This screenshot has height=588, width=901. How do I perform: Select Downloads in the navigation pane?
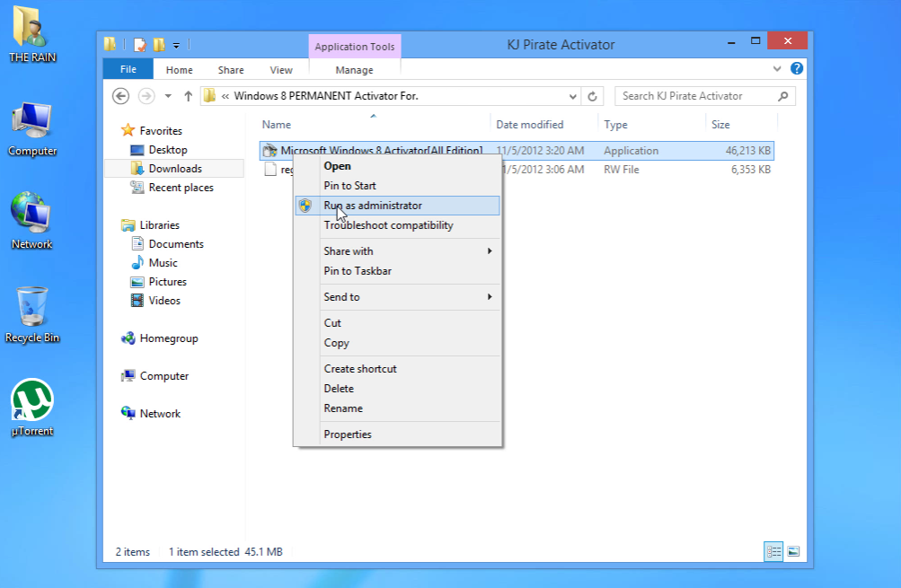[175, 169]
